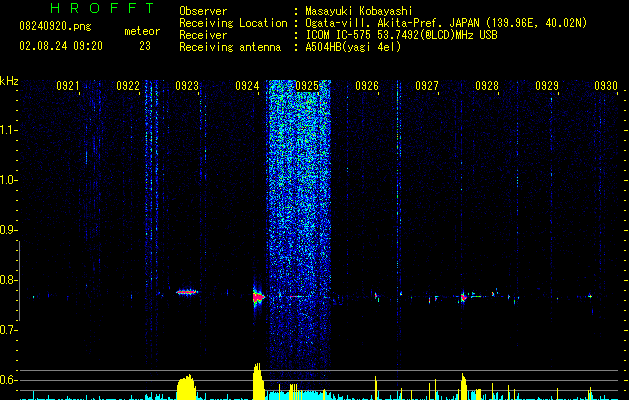Click the Receiving antenna label

[230, 47]
